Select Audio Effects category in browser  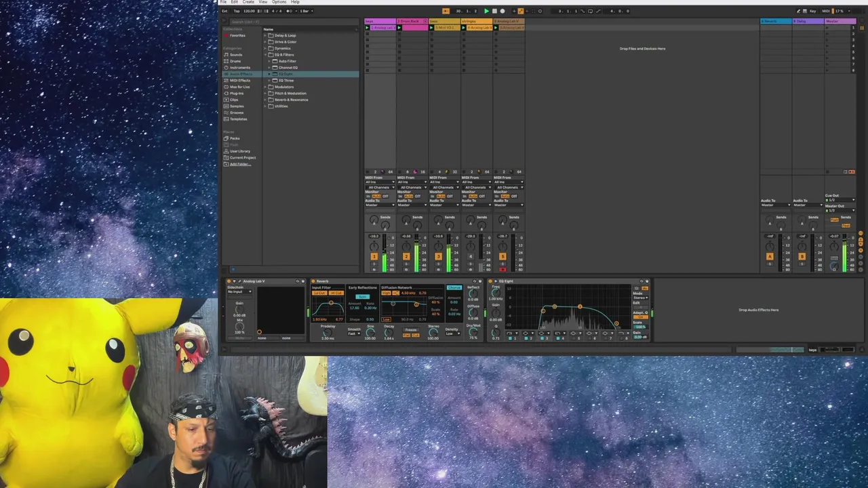point(242,74)
